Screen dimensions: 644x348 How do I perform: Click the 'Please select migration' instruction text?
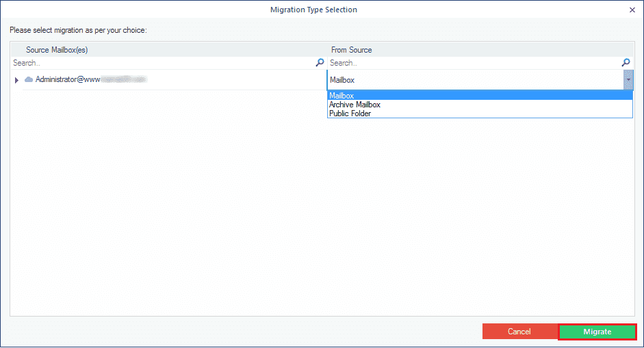(78, 31)
